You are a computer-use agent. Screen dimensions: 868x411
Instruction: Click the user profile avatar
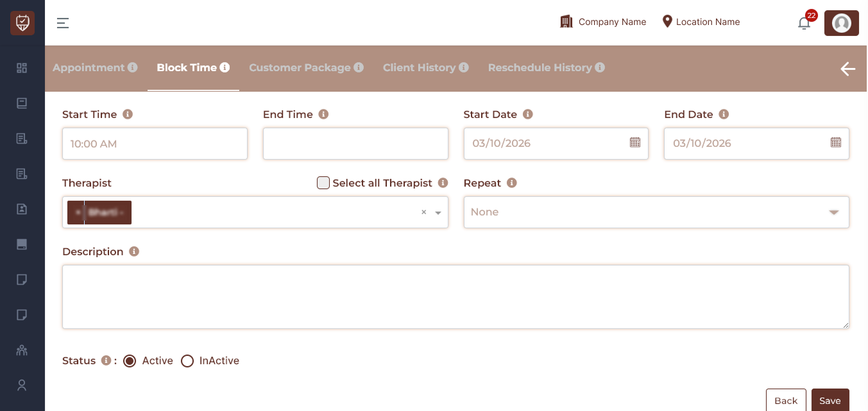coord(841,24)
